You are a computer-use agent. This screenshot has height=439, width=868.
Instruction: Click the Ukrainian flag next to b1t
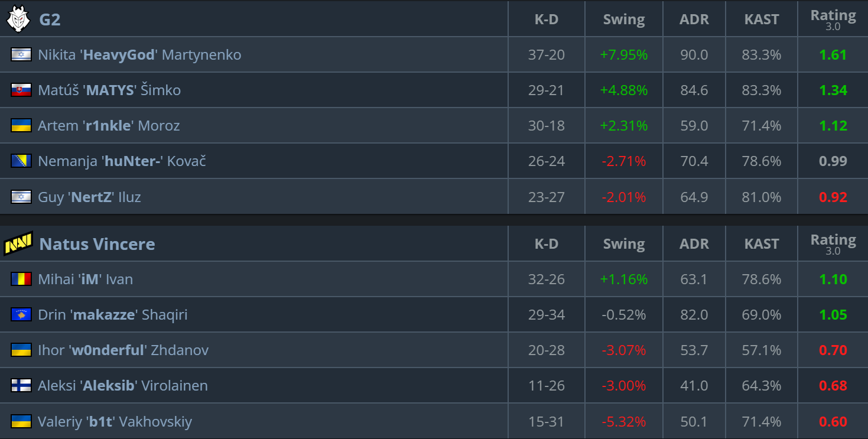pyautogui.click(x=21, y=421)
